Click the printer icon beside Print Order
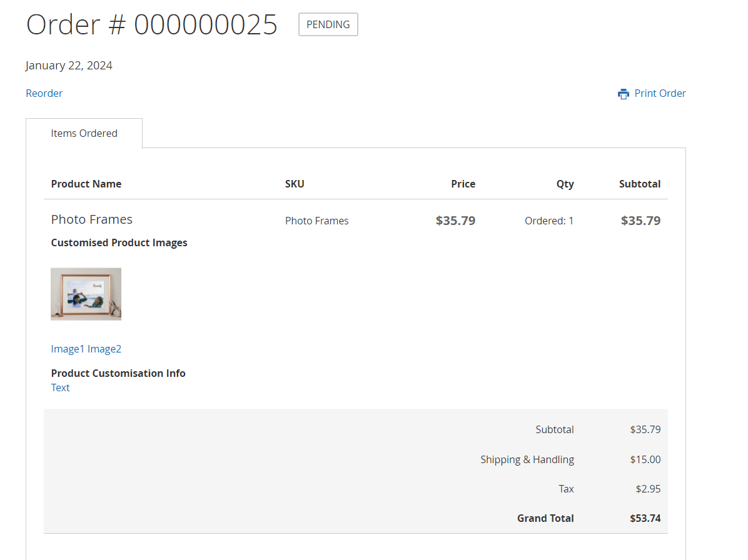Viewport: 748px width, 560px height. tap(623, 93)
